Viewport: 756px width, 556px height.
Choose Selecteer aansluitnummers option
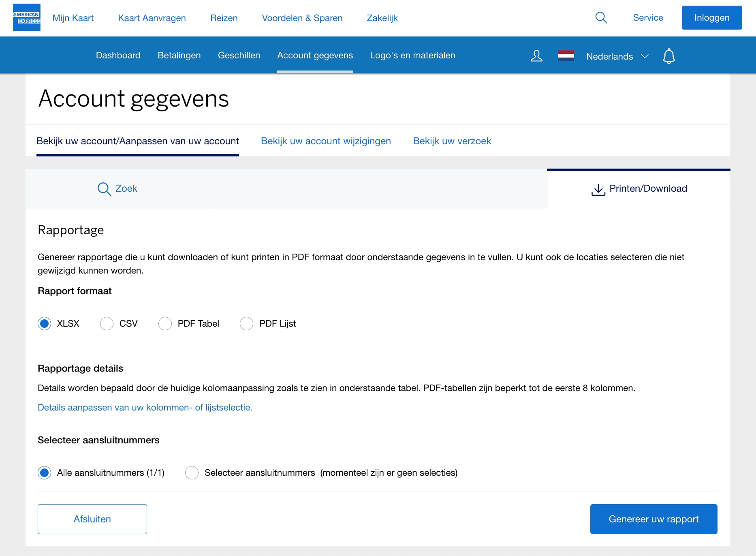pyautogui.click(x=192, y=473)
